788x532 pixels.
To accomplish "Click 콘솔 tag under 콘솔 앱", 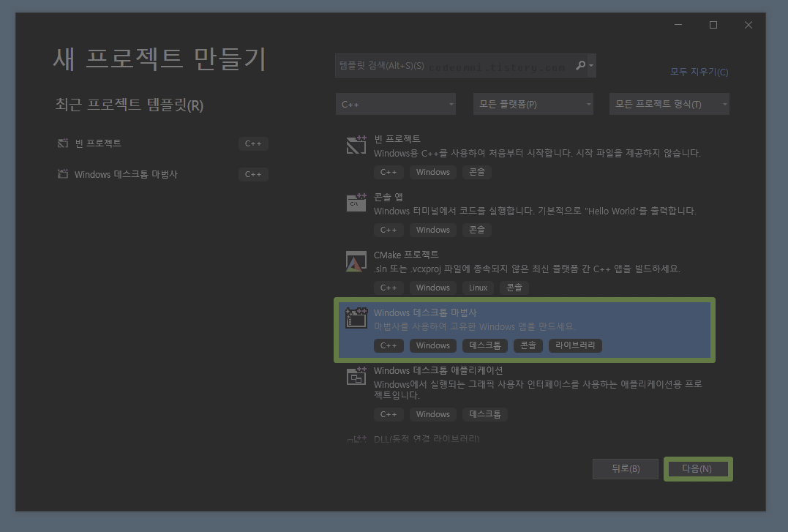I will click(477, 230).
